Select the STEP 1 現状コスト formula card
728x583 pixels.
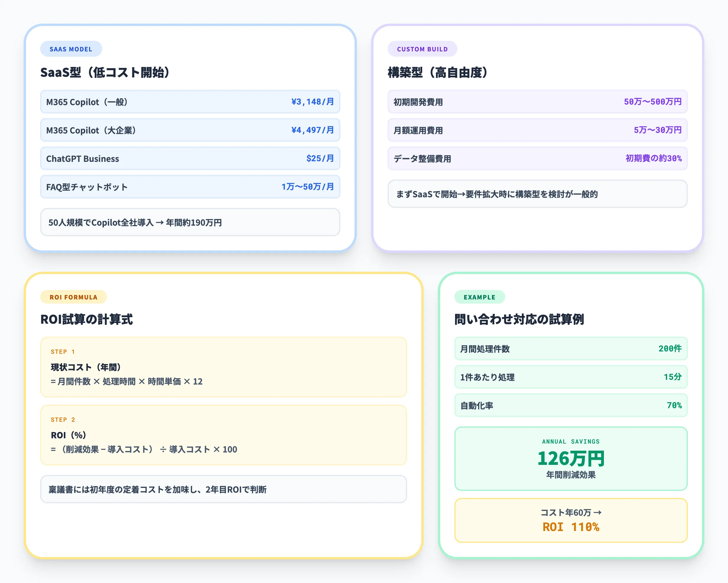[x=224, y=368]
